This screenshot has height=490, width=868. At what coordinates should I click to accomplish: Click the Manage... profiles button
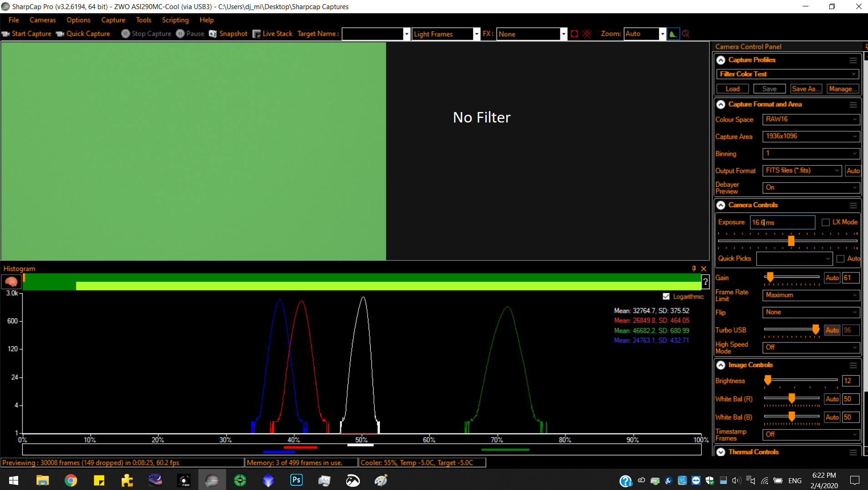[x=843, y=89]
